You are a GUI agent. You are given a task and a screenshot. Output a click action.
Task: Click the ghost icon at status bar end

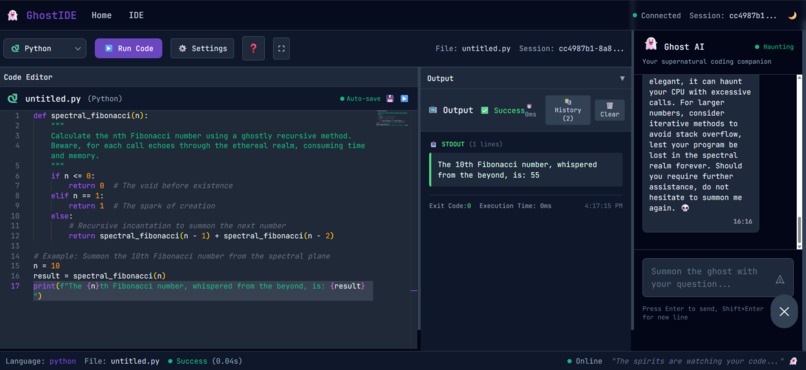point(794,361)
